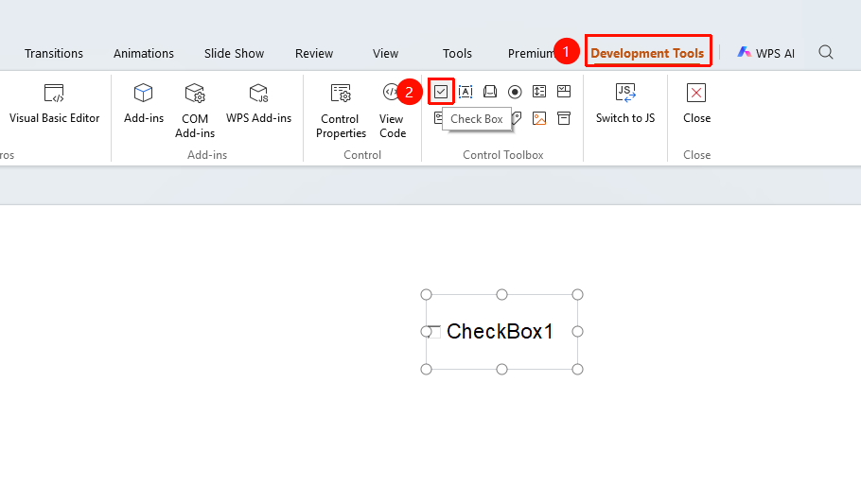Click the CheckBox1 label text

500,331
